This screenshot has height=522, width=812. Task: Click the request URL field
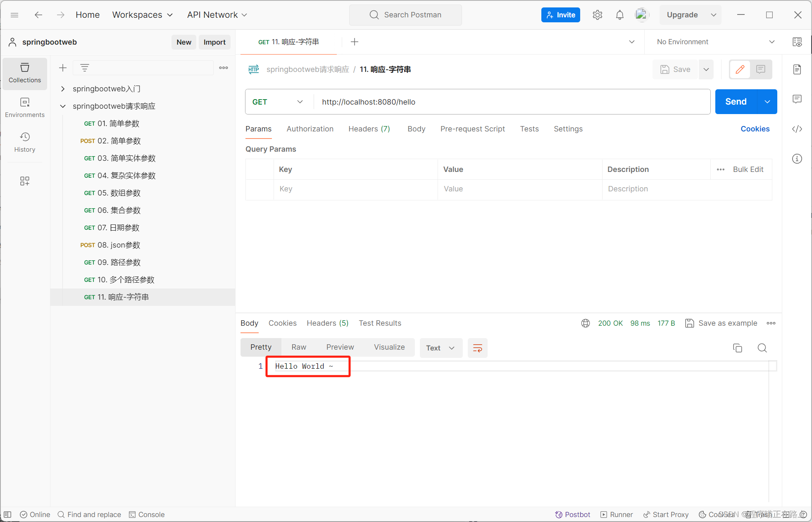coord(512,102)
